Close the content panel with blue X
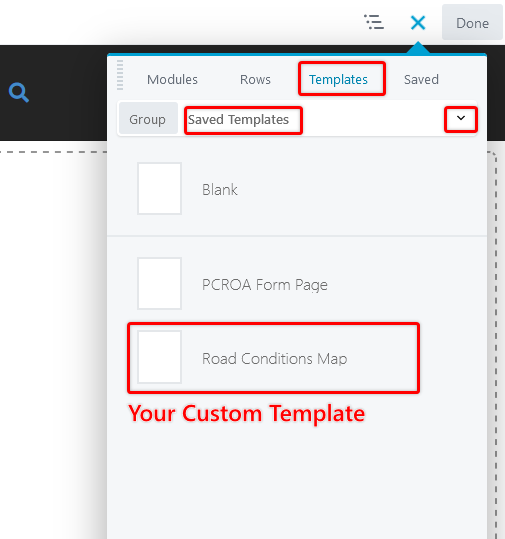 [418, 23]
